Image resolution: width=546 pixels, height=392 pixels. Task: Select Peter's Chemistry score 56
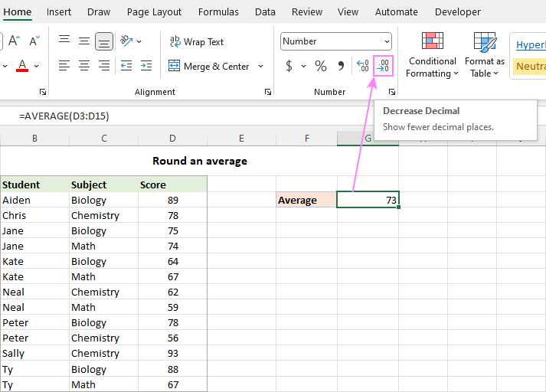(x=173, y=338)
